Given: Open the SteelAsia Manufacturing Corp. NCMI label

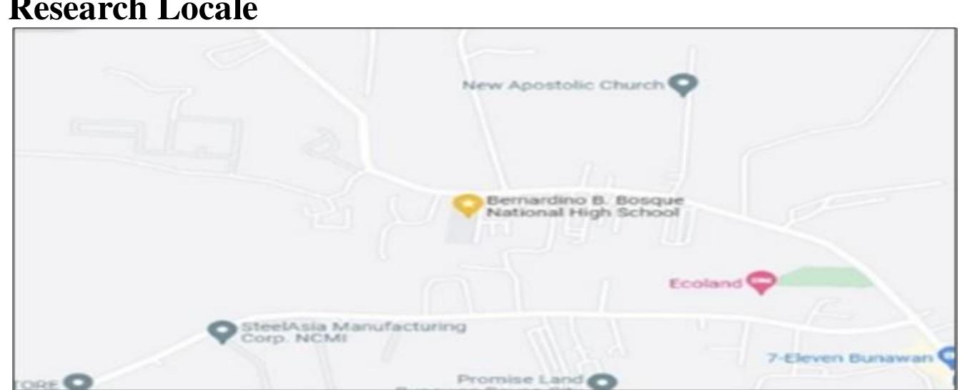Looking at the screenshot, I should [354, 333].
